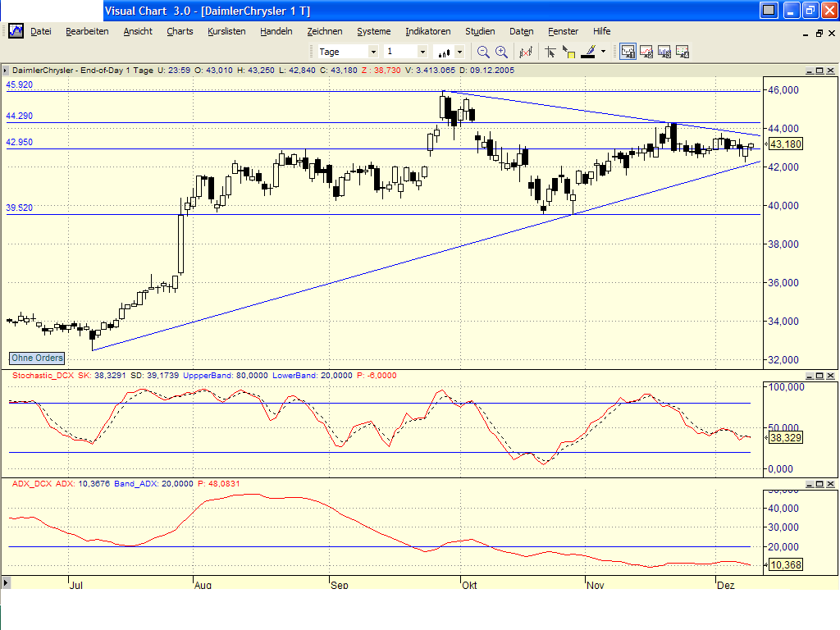Switch to chart window layout 1

click(628, 51)
